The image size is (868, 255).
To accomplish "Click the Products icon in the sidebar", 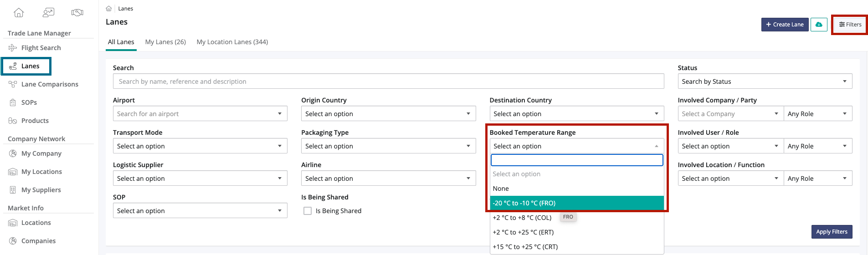I will click(x=13, y=121).
